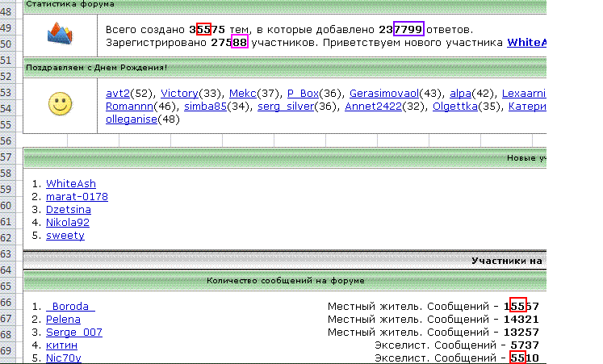Viewport: 603px width, 364px height.
Task: Open the marat-0178 profile link
Action: click(77, 197)
